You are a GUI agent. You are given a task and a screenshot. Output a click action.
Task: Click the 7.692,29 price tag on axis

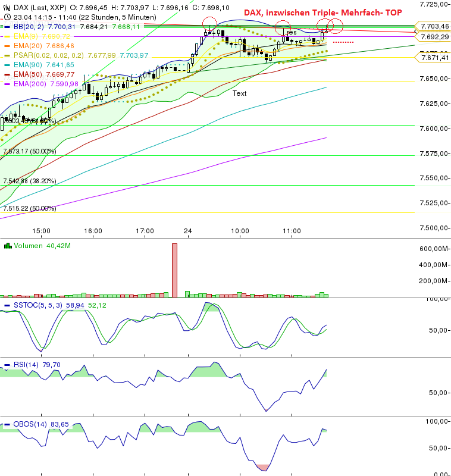click(434, 37)
